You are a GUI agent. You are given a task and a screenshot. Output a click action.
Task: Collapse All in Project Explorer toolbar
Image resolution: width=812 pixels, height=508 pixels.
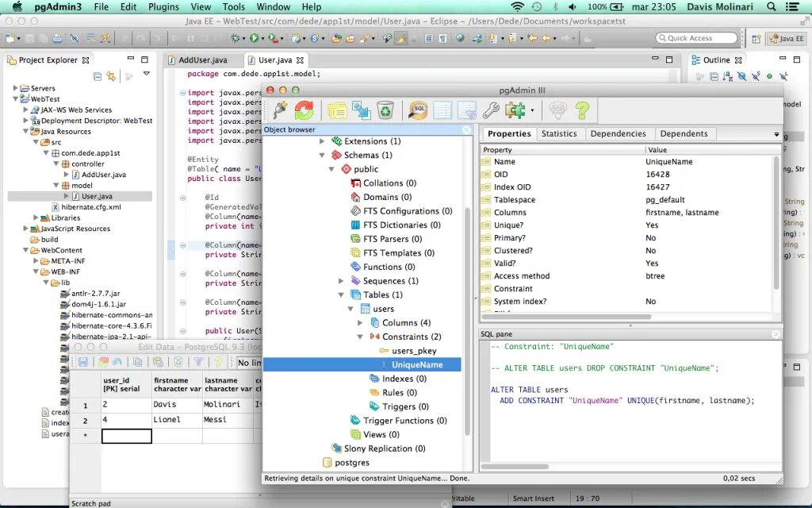(98, 77)
